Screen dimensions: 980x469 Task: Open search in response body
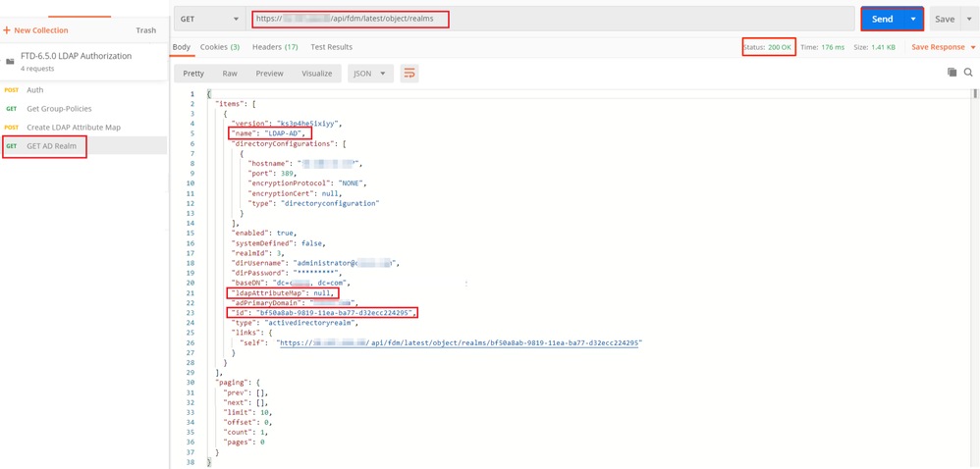pos(968,73)
